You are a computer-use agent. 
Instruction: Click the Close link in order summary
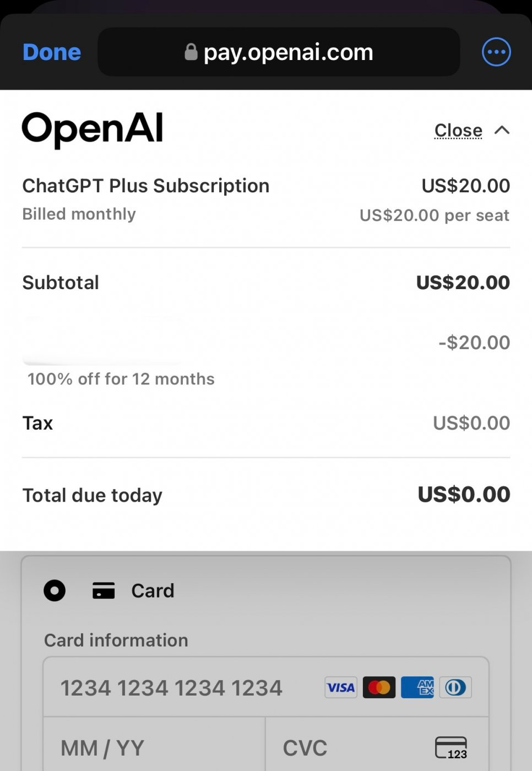[458, 131]
